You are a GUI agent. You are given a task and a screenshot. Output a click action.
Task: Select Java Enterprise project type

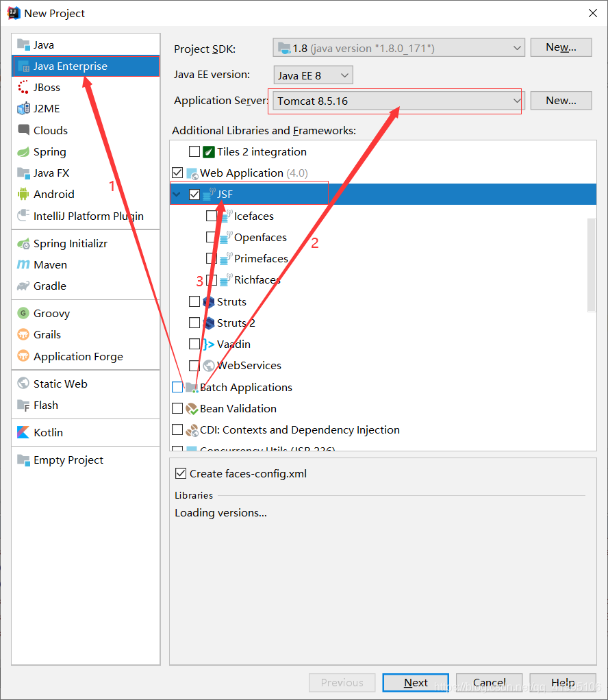coord(86,66)
